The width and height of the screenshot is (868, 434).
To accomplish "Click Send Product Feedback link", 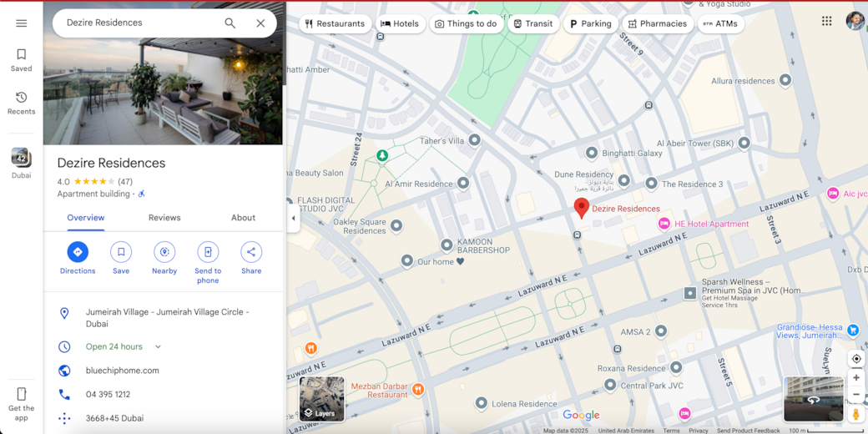I will click(x=749, y=431).
